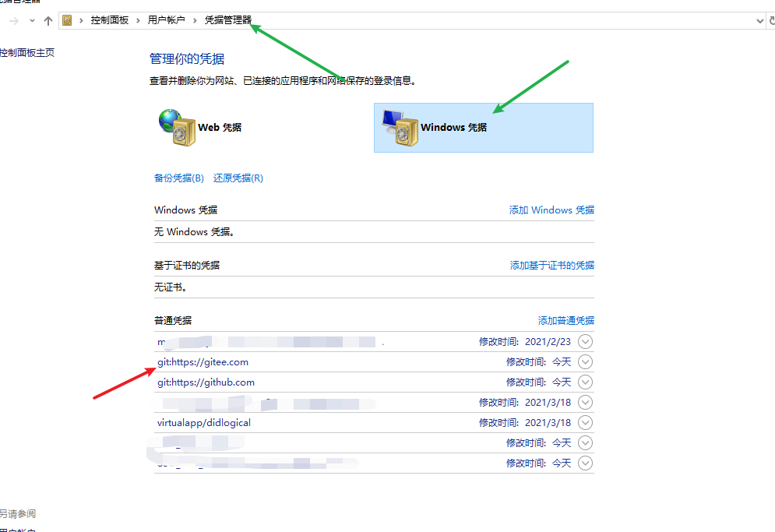Click the up navigation arrow

48,21
